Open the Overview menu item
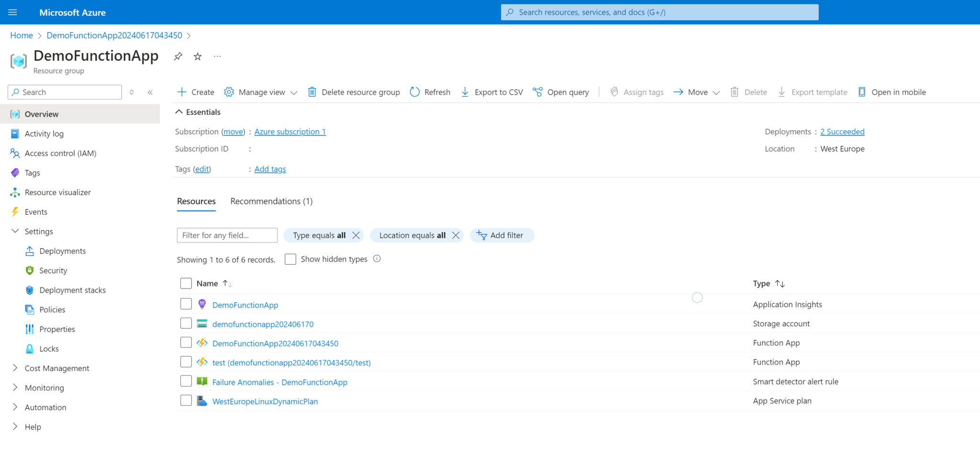Viewport: 980px width, 465px height. click(x=42, y=114)
